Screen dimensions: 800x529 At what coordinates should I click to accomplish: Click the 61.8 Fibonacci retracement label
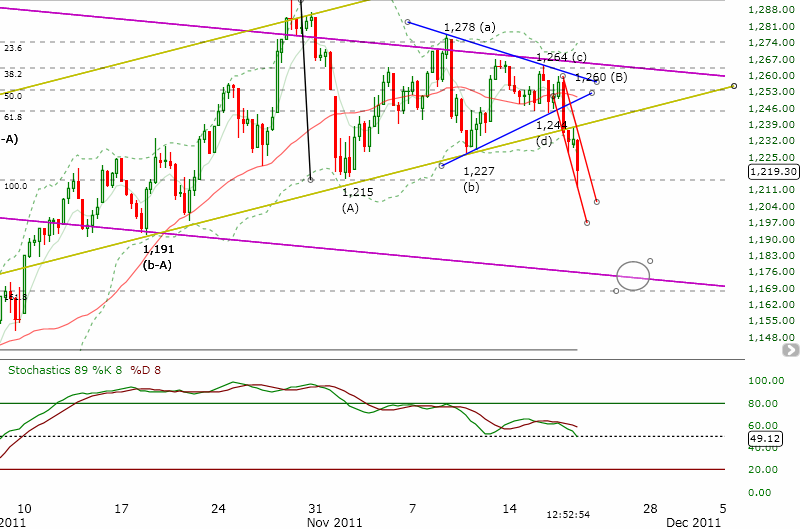[x=13, y=117]
